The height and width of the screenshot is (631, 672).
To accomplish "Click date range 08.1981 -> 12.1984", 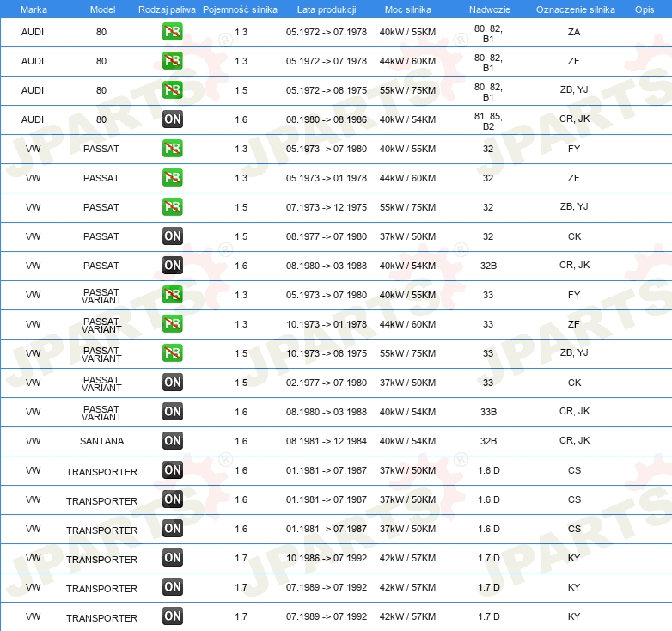I will [327, 441].
